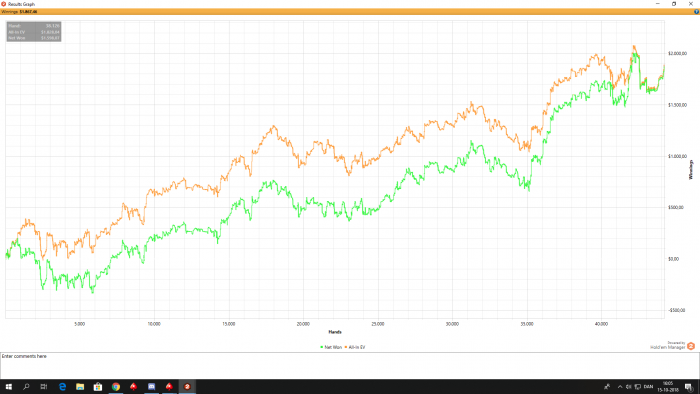Image resolution: width=700 pixels, height=394 pixels.
Task: Click the -$500,00 label on the winnings axis
Action: coord(677,310)
